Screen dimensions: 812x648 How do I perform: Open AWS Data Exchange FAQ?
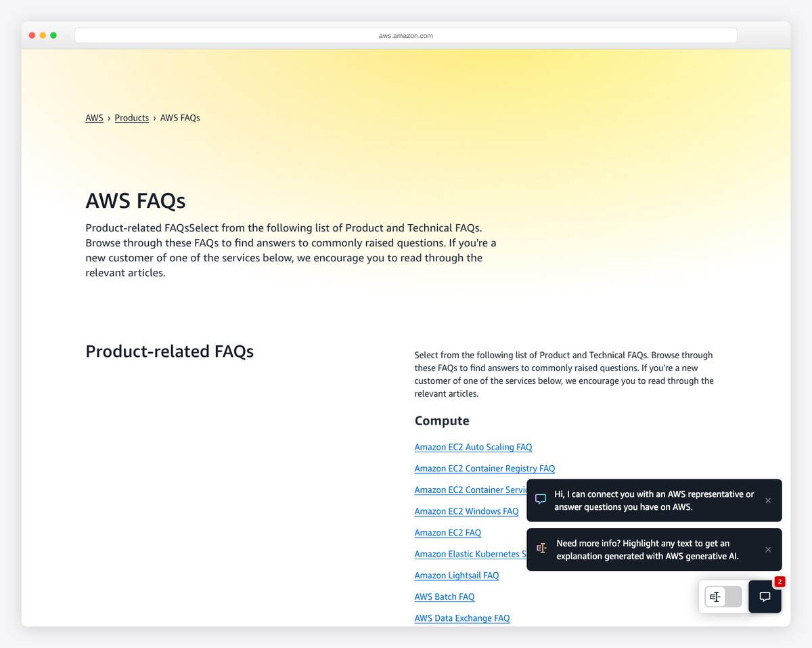click(x=462, y=618)
